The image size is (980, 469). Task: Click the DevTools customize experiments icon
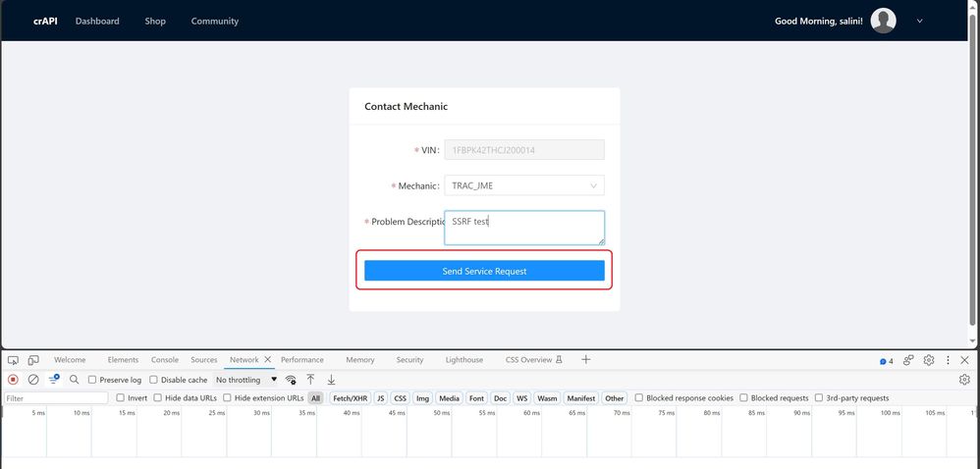pyautogui.click(x=908, y=360)
